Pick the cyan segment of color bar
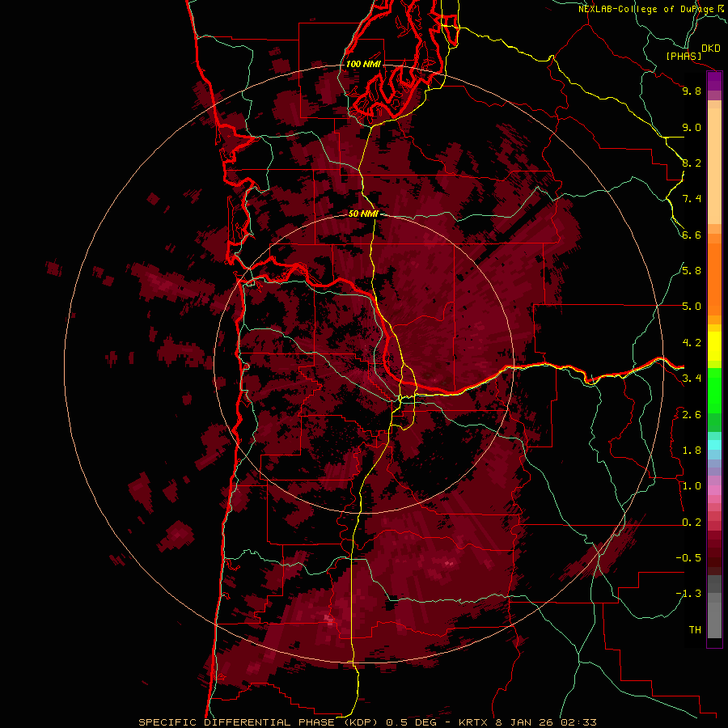Viewport: 728px width, 728px height. click(714, 445)
